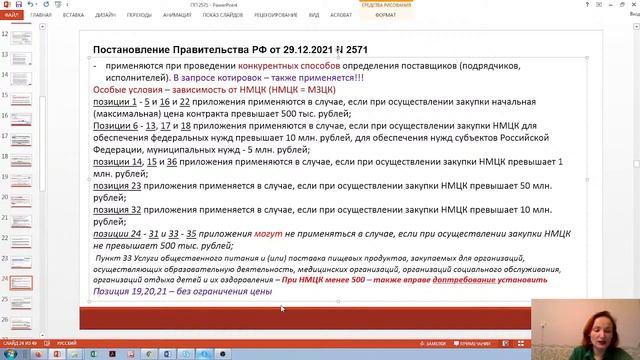The height and width of the screenshot is (360, 640).
Task: Open the ФОРМАТ drawing tools tab
Action: click(x=385, y=15)
